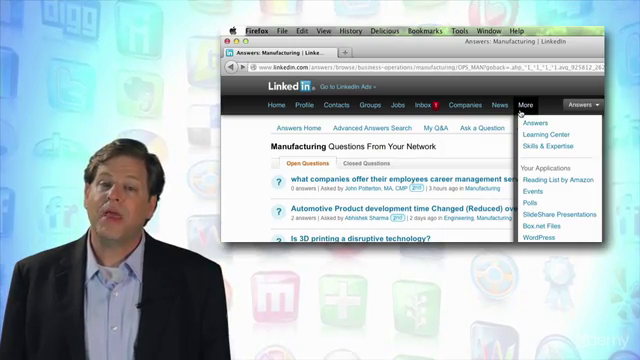The width and height of the screenshot is (640, 360).
Task: Click 2nd degree badge next to John Potterton
Action: coord(416,188)
